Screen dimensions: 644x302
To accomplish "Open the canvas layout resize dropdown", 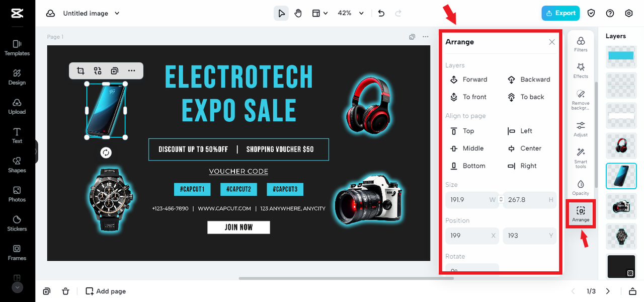I will (319, 13).
